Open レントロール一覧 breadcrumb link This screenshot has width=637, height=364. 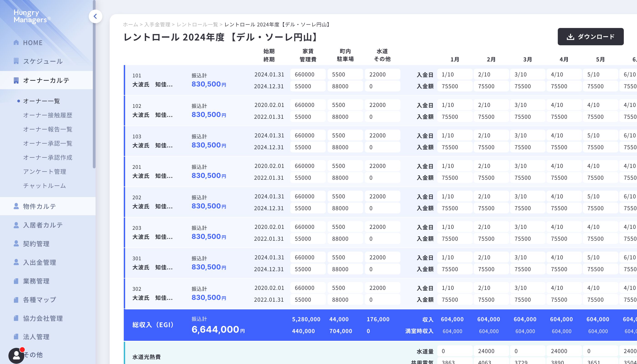197,25
